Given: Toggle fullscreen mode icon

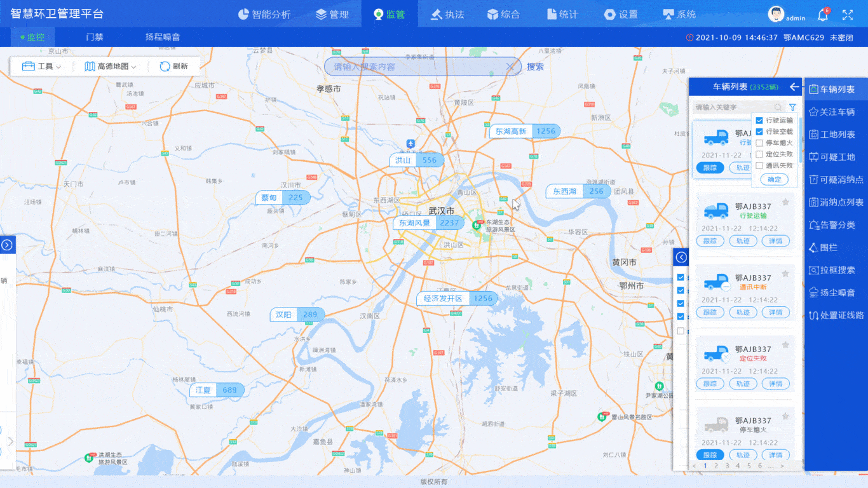Looking at the screenshot, I should click(x=848, y=15).
